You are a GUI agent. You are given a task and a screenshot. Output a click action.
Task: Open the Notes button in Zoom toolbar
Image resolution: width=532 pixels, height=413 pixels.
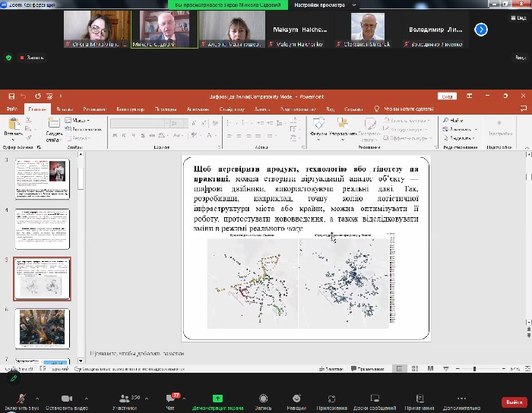tap(420, 399)
